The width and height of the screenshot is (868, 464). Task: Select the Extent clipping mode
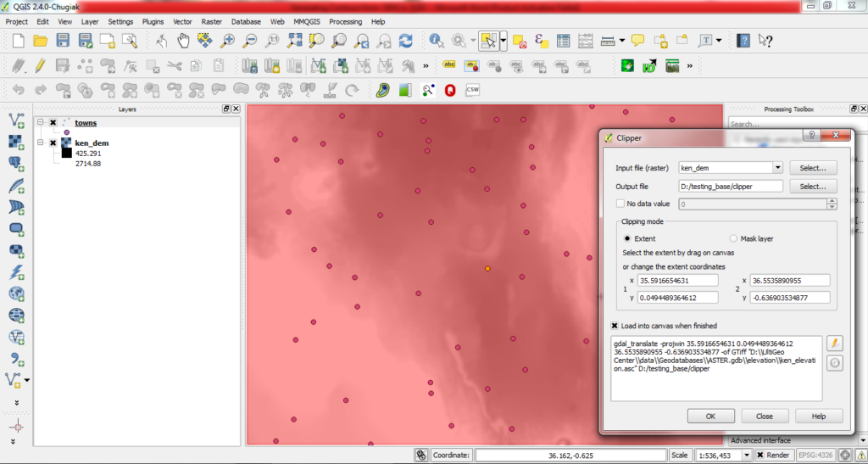(x=627, y=238)
